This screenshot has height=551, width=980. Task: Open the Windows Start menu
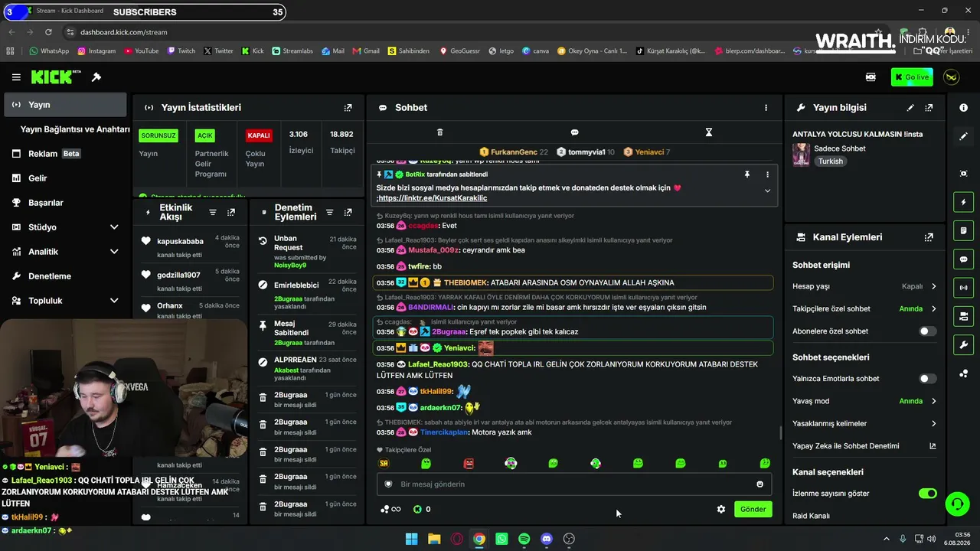(411, 539)
